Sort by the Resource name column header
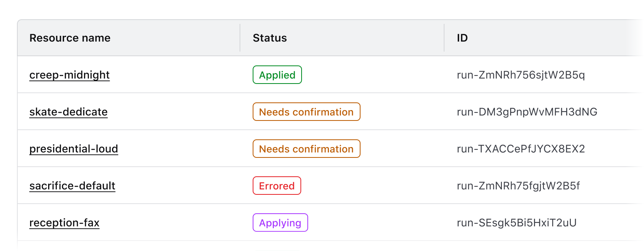 point(70,38)
